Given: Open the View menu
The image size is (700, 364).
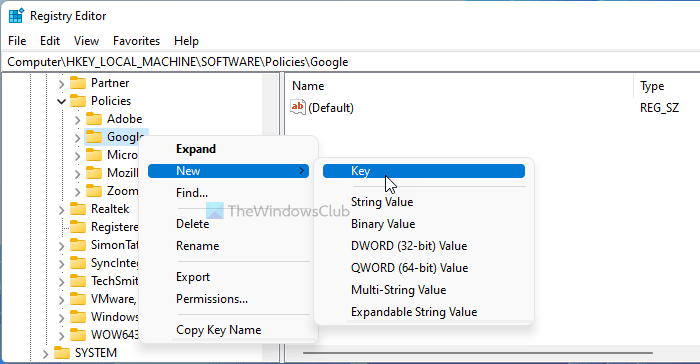Looking at the screenshot, I should click(x=86, y=41).
